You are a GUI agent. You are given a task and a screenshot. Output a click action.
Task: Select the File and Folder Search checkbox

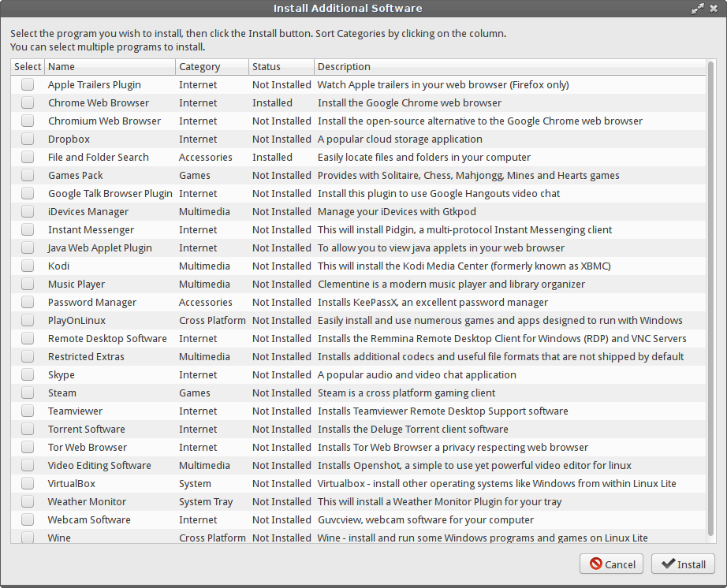28,157
